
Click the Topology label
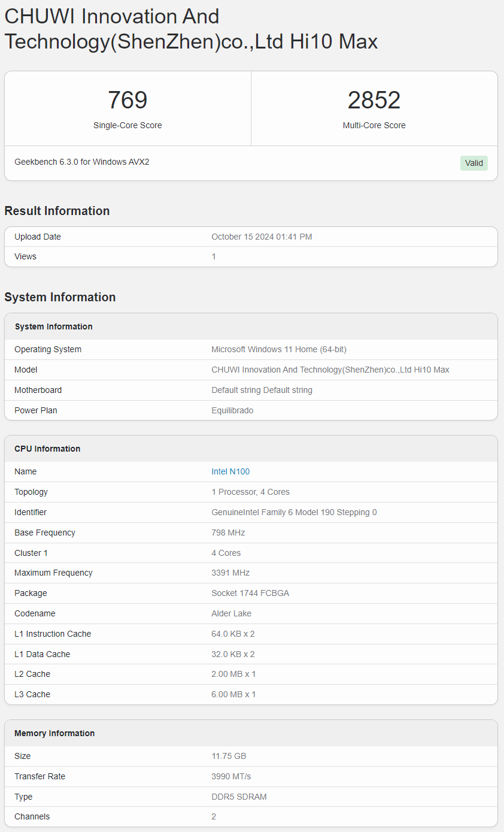click(31, 492)
